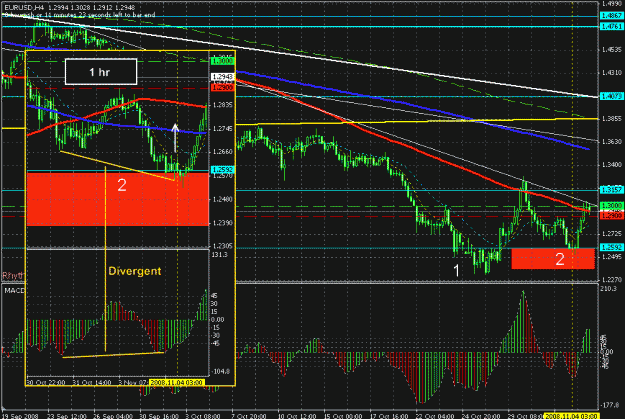Click the 1.3157 cyan price label
The width and height of the screenshot is (625, 419).
point(611,190)
